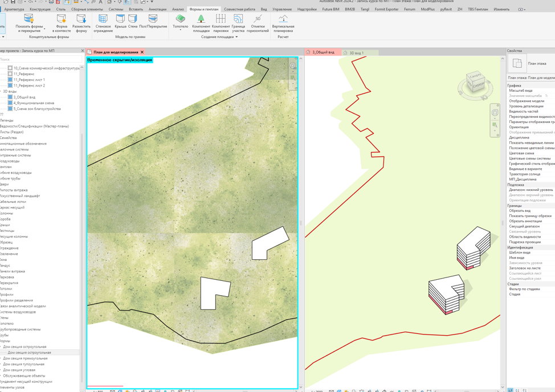Choose the Граница участка tool
Viewport: 555px width, 392px height.
pyautogui.click(x=238, y=23)
